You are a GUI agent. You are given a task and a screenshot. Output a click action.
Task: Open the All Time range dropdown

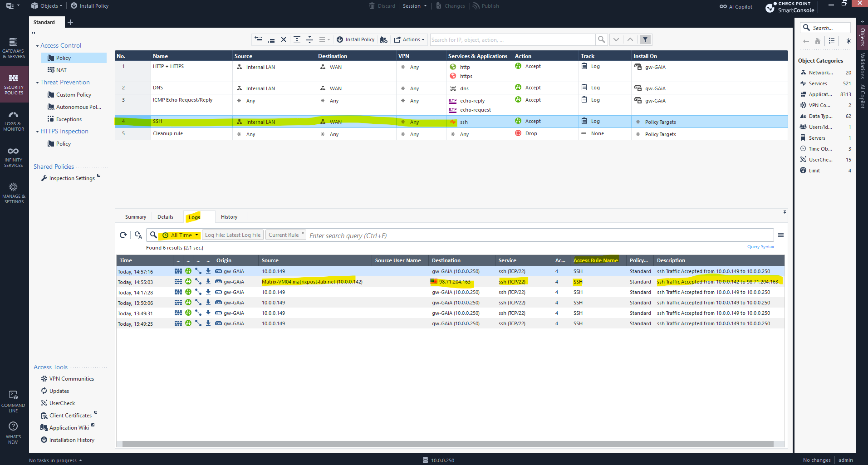(x=181, y=235)
